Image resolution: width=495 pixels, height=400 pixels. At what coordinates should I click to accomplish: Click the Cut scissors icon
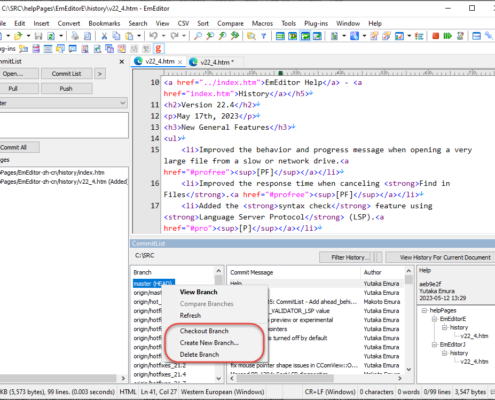(104, 36)
